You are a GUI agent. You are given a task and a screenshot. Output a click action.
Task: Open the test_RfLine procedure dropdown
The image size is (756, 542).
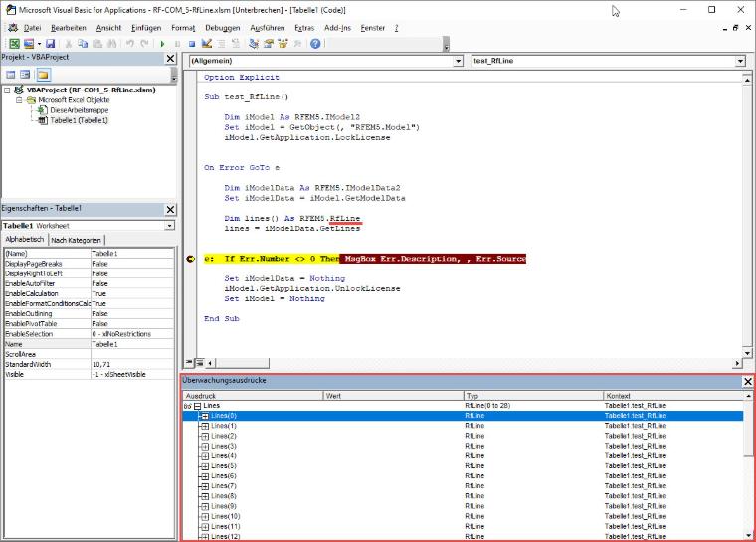(740, 61)
